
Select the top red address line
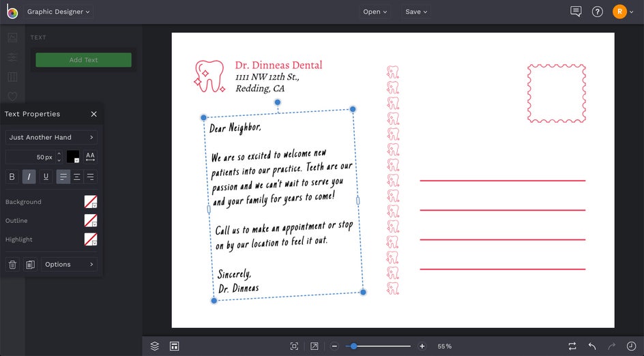point(502,180)
